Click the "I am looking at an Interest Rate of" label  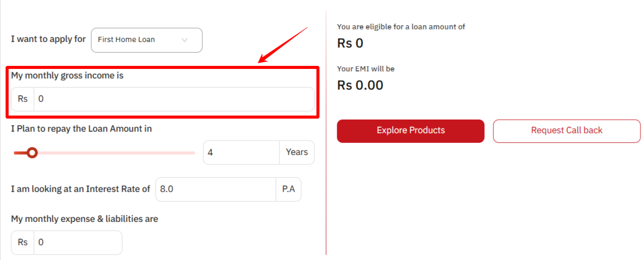pyautogui.click(x=81, y=189)
